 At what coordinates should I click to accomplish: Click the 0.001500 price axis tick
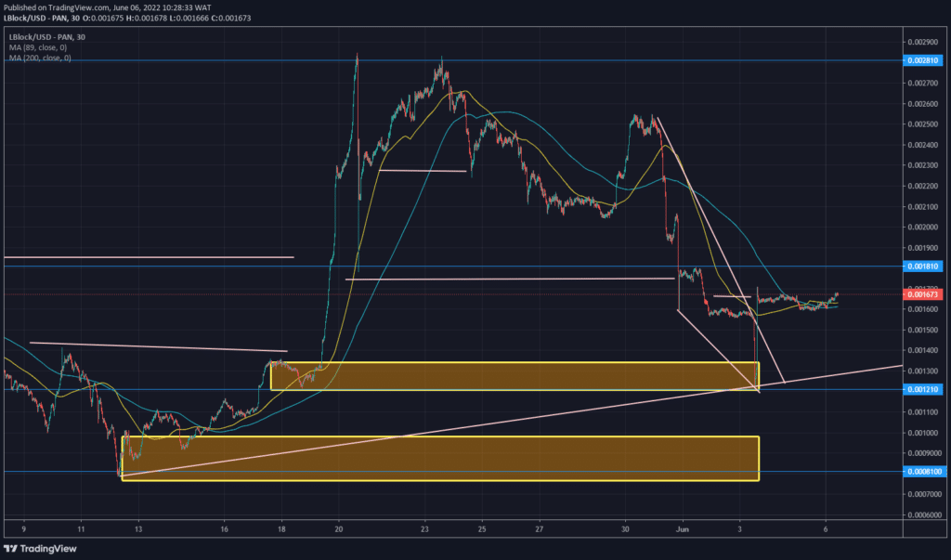tap(924, 330)
